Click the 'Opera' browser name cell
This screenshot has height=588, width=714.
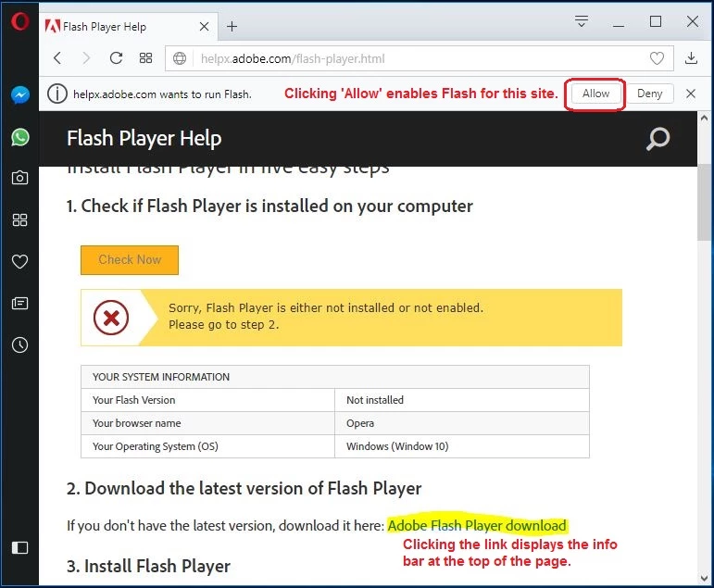click(x=462, y=423)
